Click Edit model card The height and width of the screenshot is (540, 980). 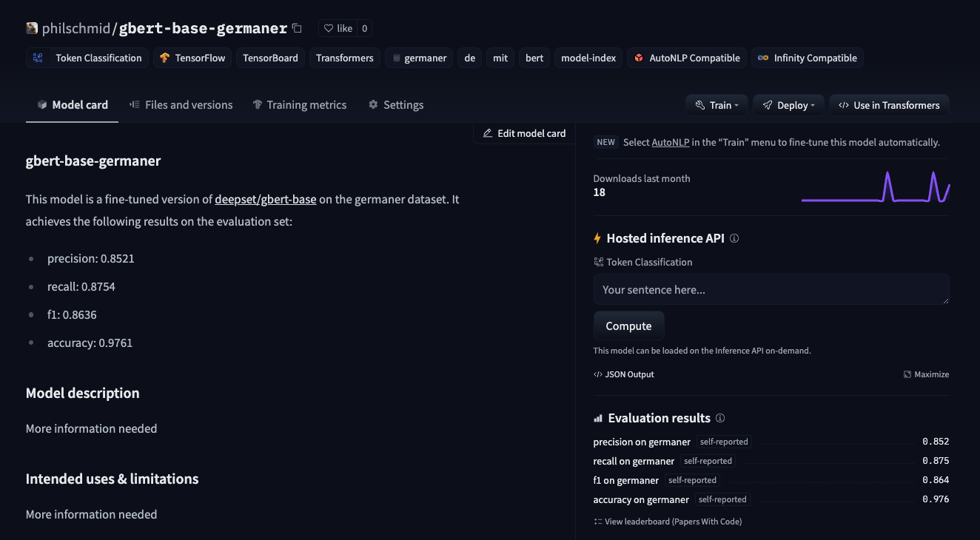tap(524, 133)
